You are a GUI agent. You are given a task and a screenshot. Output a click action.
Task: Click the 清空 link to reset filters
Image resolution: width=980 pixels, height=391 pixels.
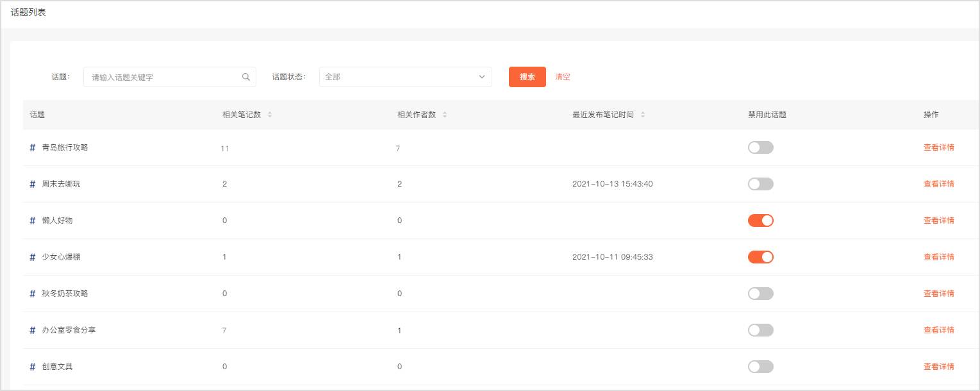pyautogui.click(x=562, y=77)
